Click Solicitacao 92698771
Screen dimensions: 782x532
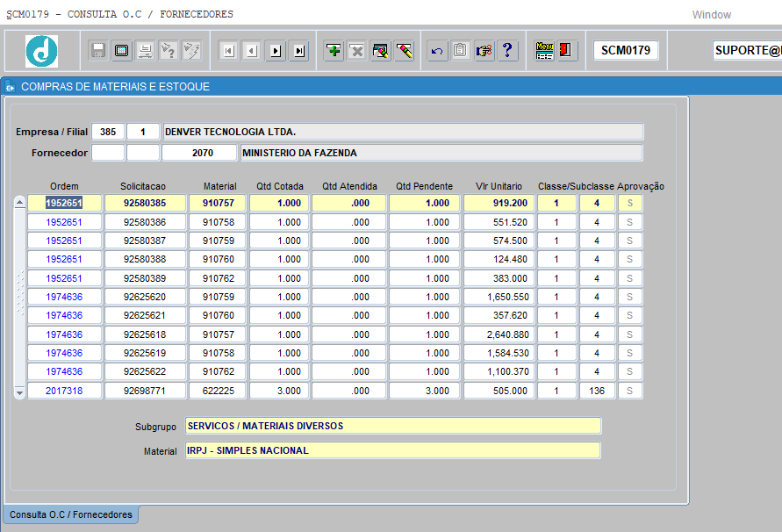point(145,391)
